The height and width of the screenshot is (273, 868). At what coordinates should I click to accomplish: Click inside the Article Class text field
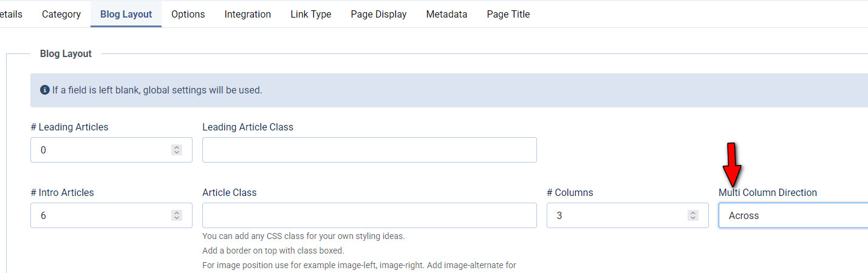pos(369,215)
